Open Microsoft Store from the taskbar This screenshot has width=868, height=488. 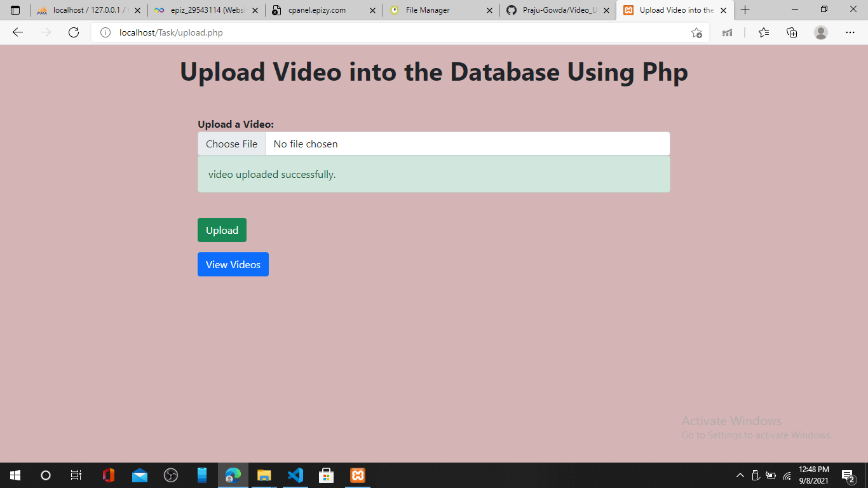click(326, 475)
